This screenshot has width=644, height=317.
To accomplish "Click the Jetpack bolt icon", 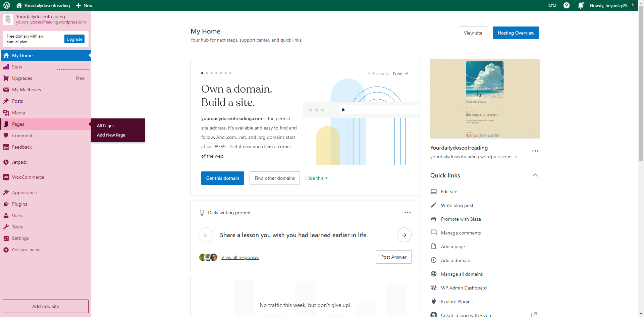I will pyautogui.click(x=6, y=162).
